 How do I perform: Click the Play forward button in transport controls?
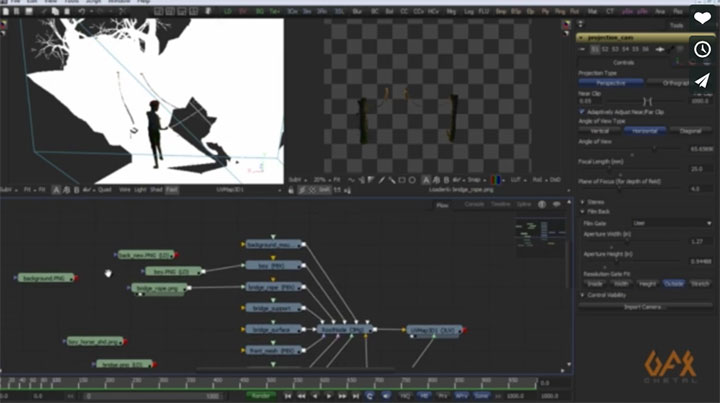coord(329,396)
